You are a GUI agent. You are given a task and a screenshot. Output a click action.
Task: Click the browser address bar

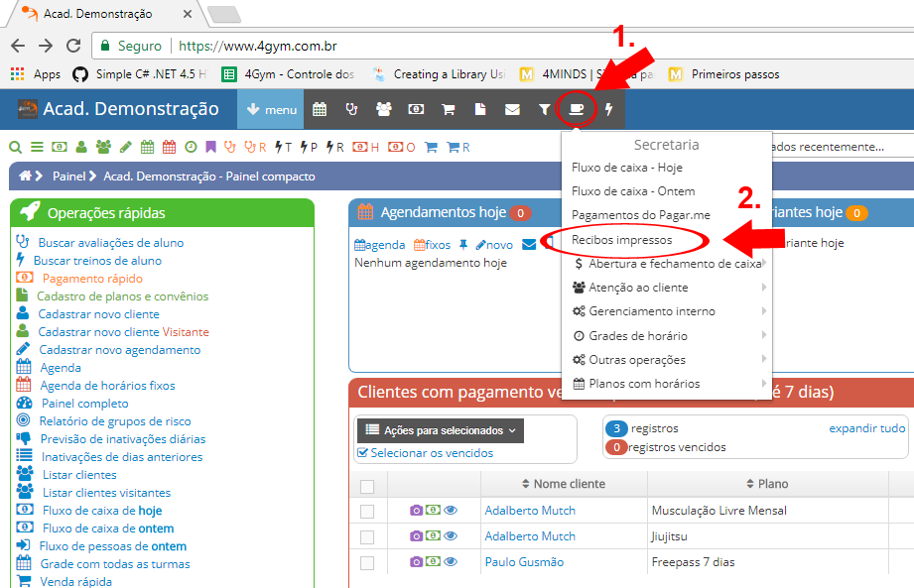tap(496, 46)
